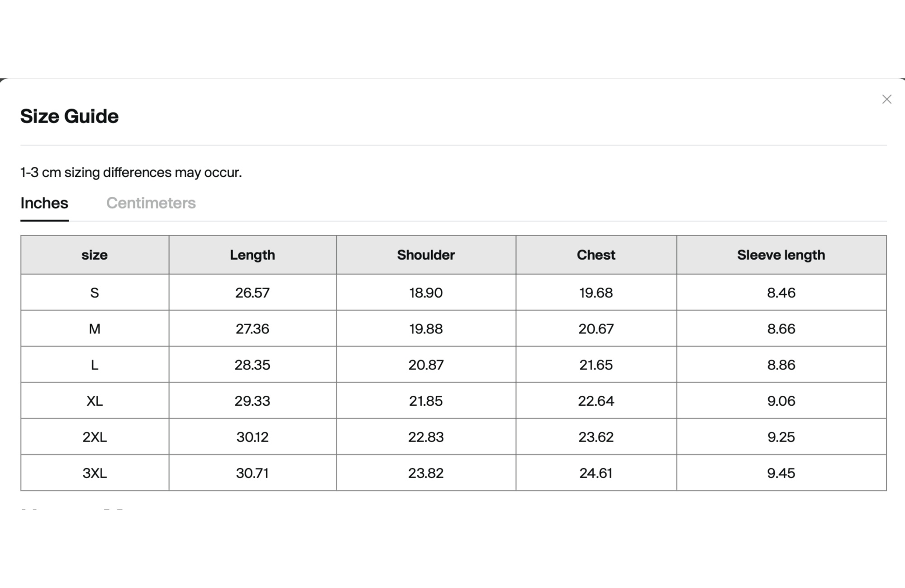This screenshot has width=905, height=588.
Task: Click the Length column header
Action: (252, 255)
